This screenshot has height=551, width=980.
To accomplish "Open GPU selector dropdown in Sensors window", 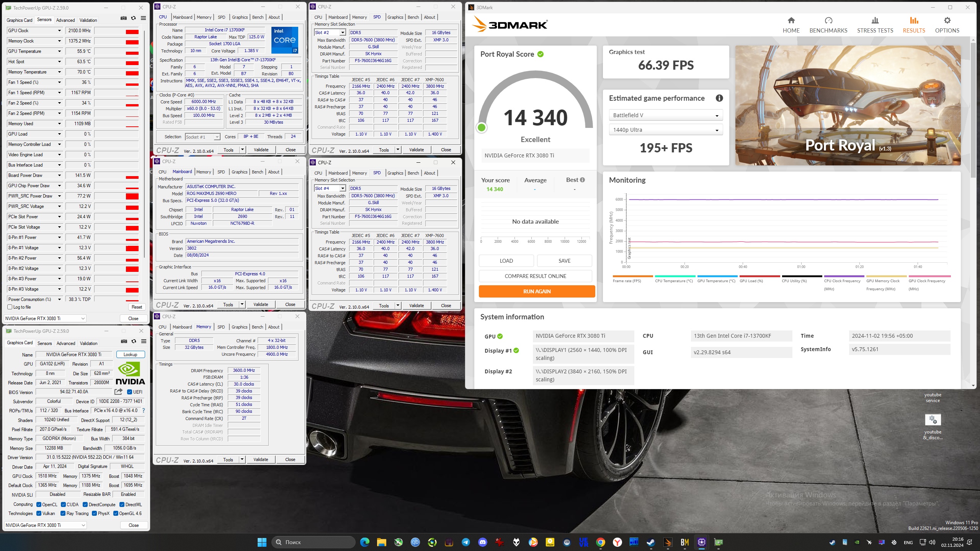I will point(45,319).
